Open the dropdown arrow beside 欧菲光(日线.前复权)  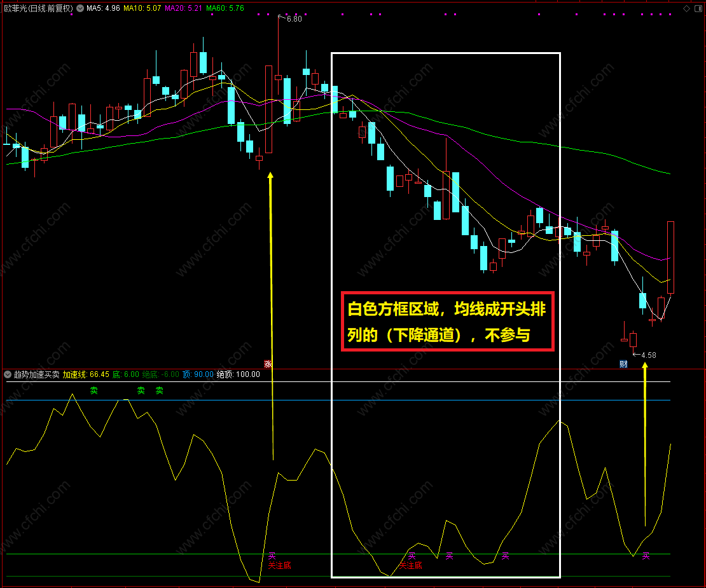[80, 8]
